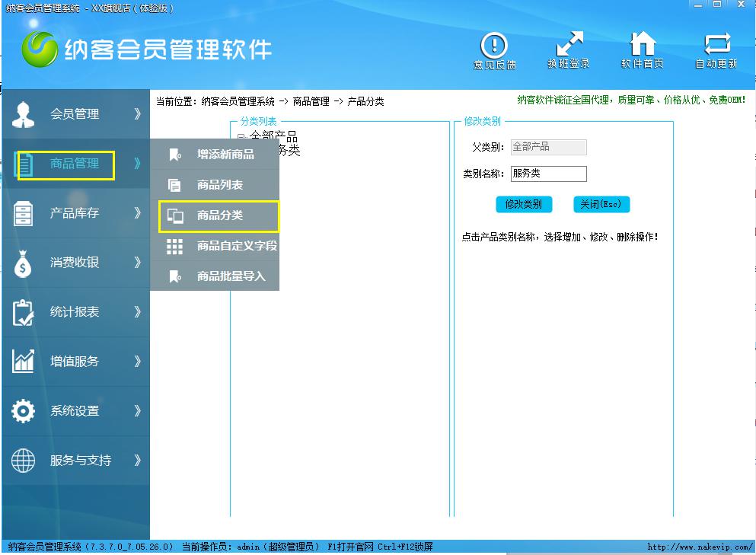Image resolution: width=756 pixels, height=555 pixels.
Task: Collapse the 全部产品 tree node
Action: click(241, 138)
